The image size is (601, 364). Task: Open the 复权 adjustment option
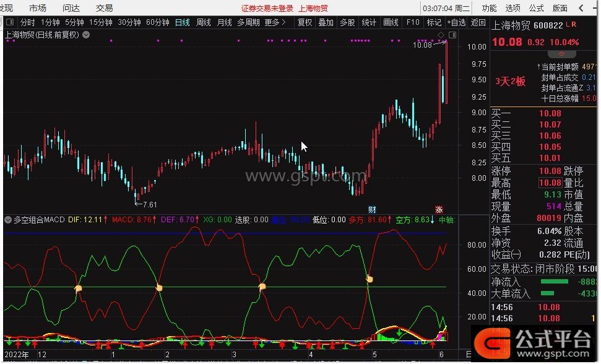point(305,23)
